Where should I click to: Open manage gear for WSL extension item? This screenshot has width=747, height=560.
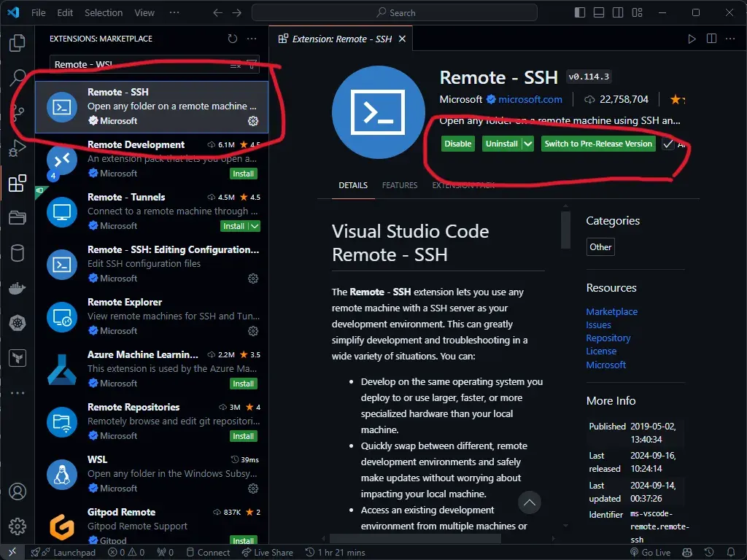253,489
